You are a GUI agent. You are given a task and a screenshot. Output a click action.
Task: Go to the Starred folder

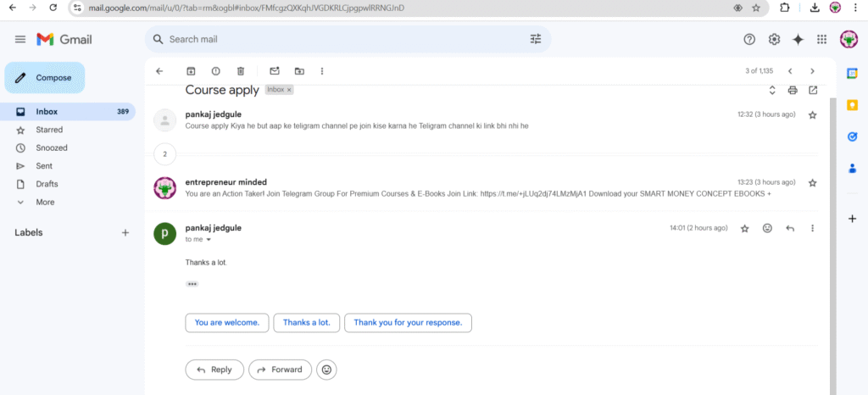click(51, 130)
